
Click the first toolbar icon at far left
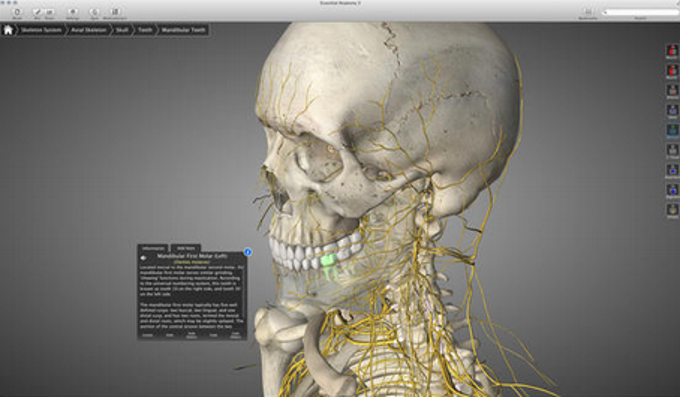pos(17,13)
